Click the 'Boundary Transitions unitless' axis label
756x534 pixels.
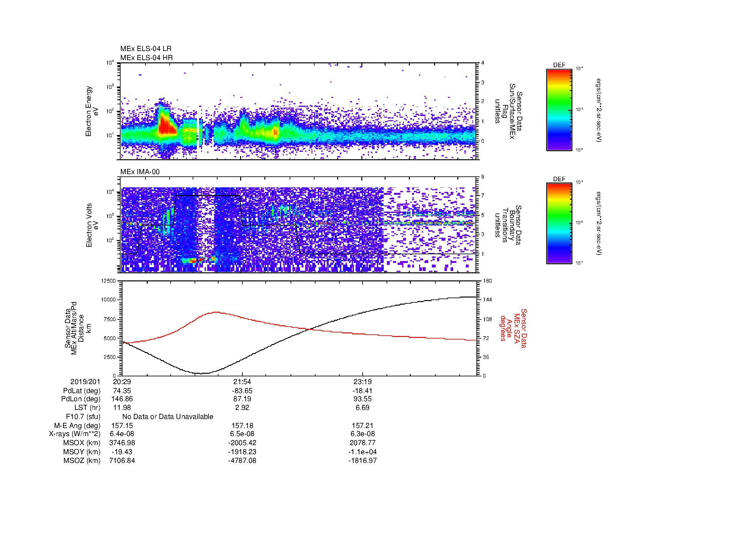click(509, 225)
